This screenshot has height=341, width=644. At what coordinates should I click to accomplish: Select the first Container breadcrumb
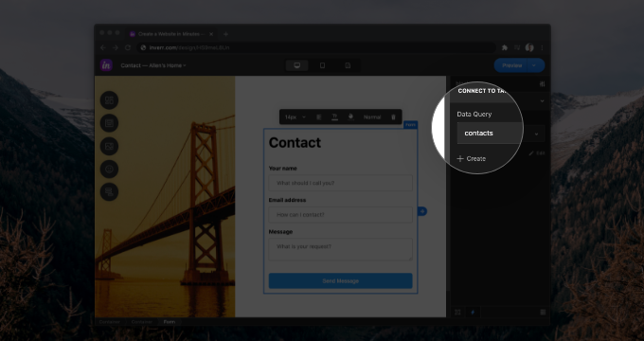coord(109,322)
